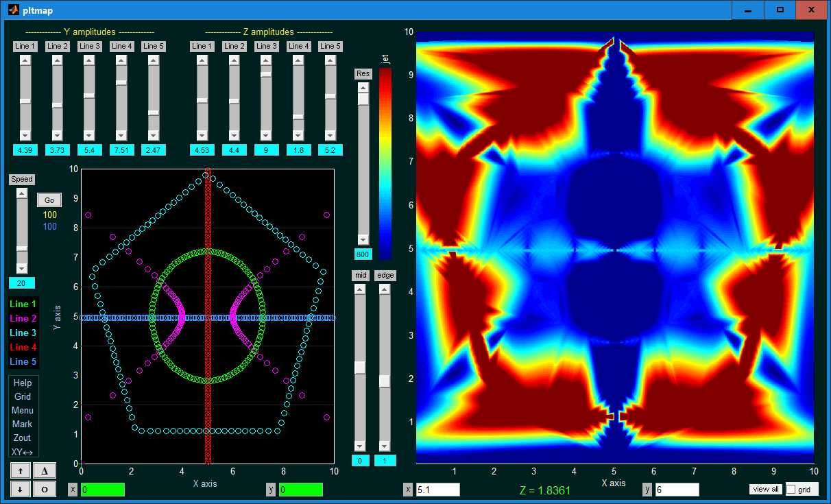Image resolution: width=831 pixels, height=504 pixels.
Task: Click the delta triangle button
Action: (x=45, y=470)
